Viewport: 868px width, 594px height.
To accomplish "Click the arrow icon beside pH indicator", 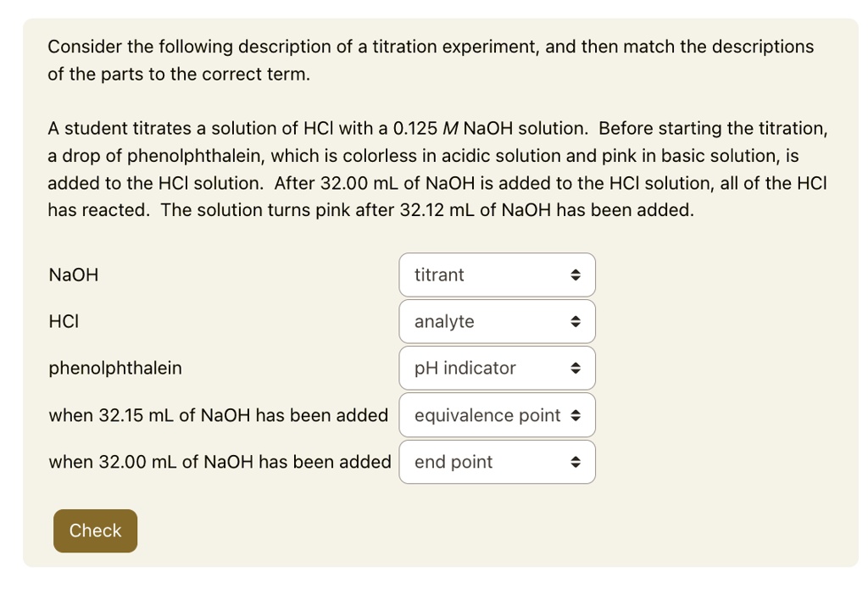I will click(576, 368).
